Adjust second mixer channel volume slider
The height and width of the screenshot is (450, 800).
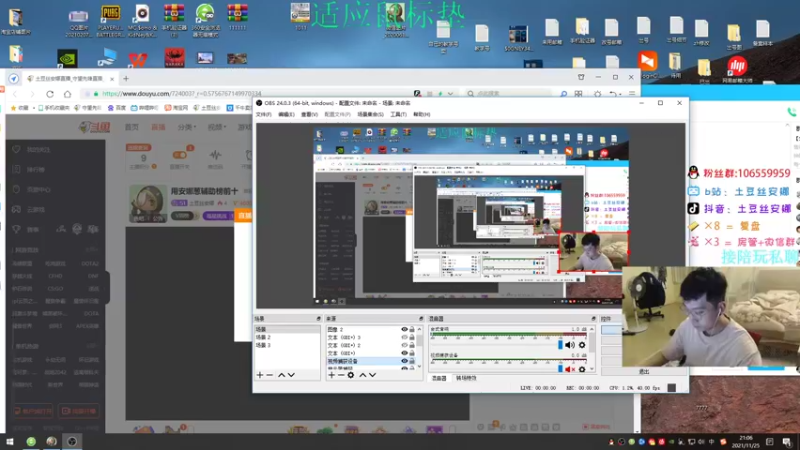pos(561,369)
